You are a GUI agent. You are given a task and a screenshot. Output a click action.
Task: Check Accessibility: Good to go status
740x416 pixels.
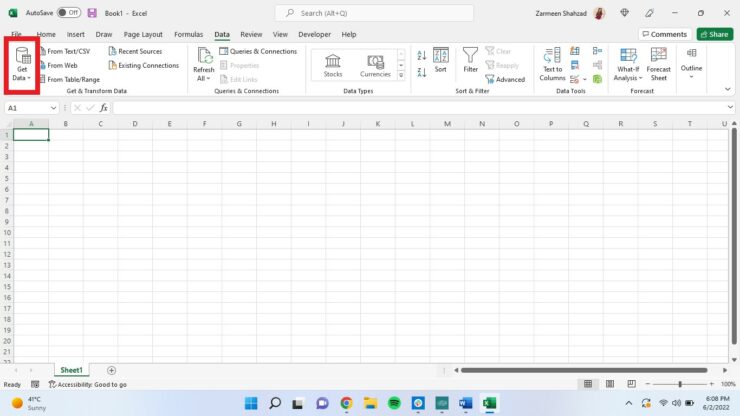[x=88, y=384]
